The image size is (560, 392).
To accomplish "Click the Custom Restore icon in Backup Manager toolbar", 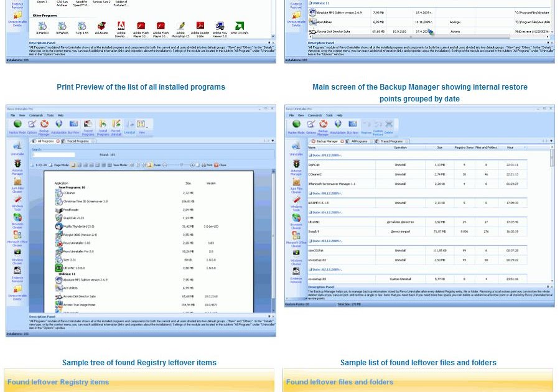I will (x=378, y=128).
